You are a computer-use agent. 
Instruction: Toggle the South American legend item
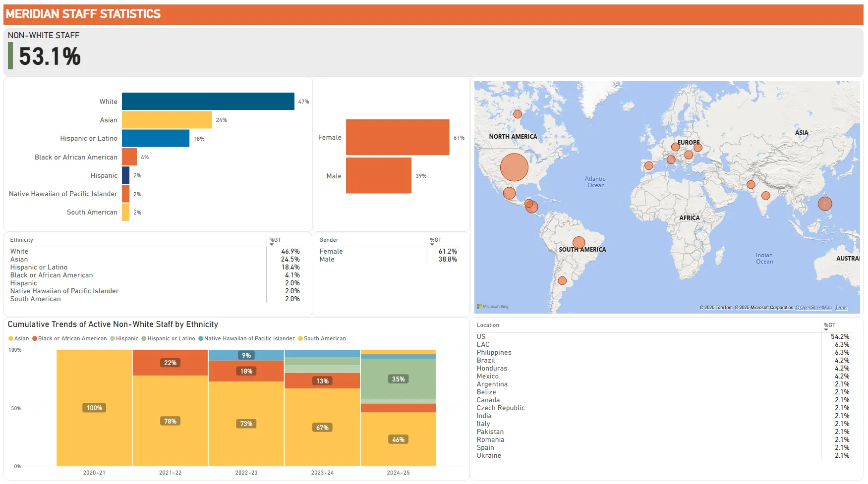tap(322, 339)
